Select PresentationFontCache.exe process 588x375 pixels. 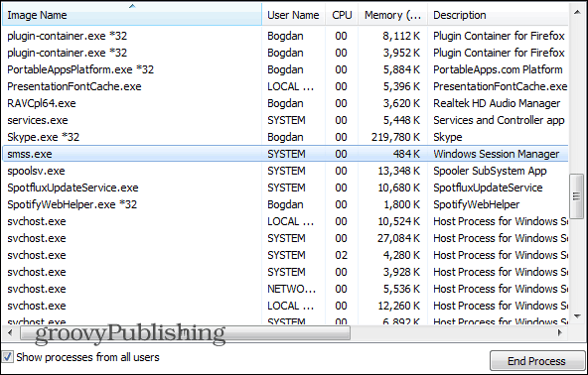(x=285, y=86)
